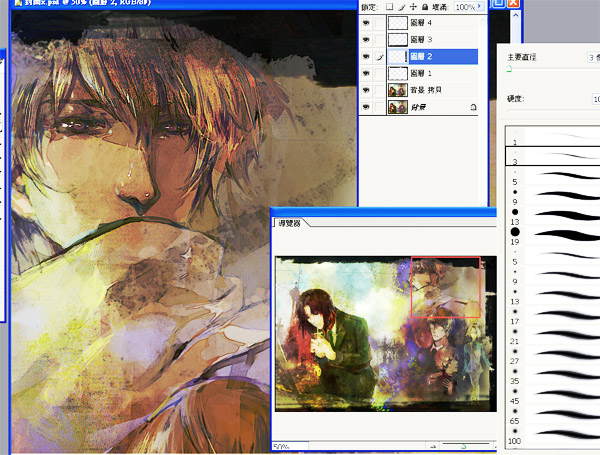Click the 主要直徑 diameter value field

(x=593, y=57)
